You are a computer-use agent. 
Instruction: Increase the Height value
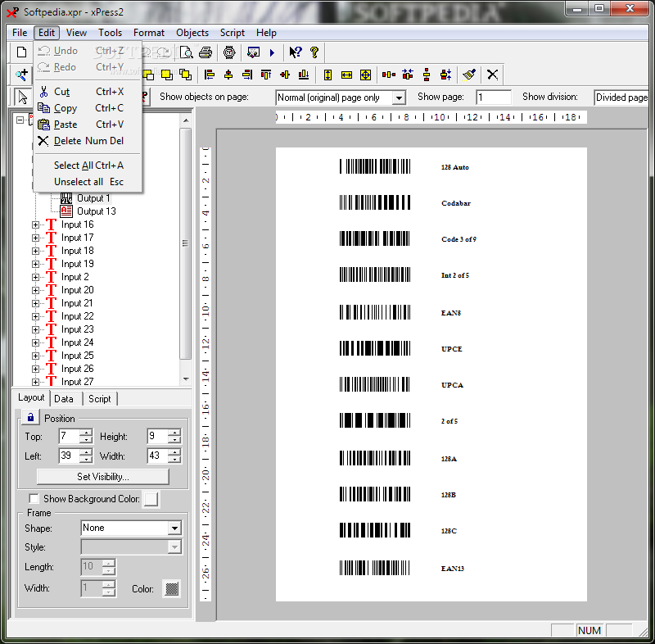click(174, 433)
